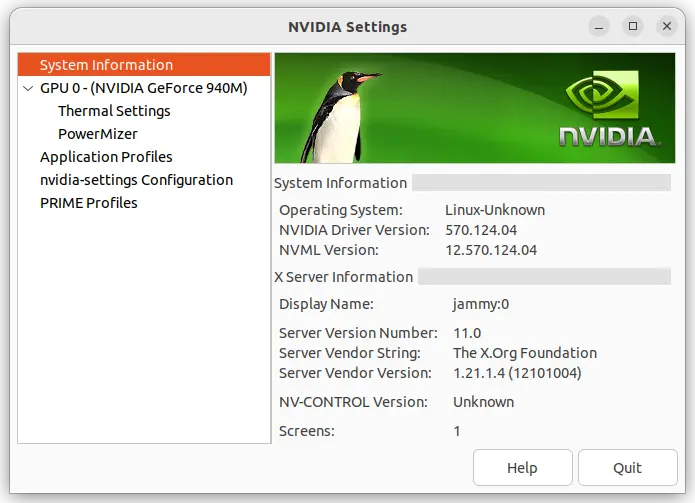Click the Server Vendor Version label

tap(355, 373)
